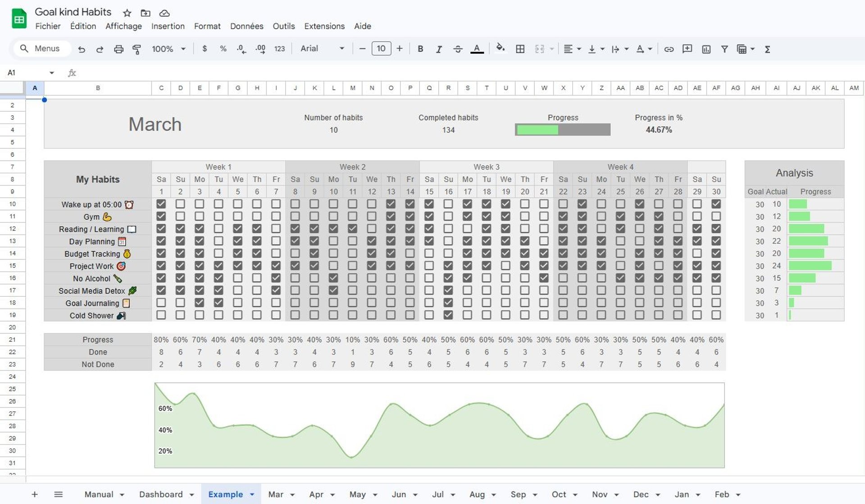
Task: Click the insert link icon
Action: tap(669, 49)
